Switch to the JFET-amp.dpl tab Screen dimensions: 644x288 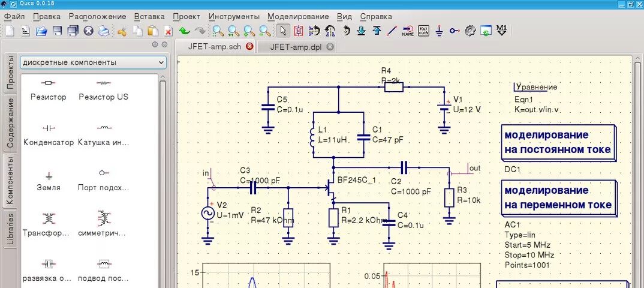[x=296, y=46]
